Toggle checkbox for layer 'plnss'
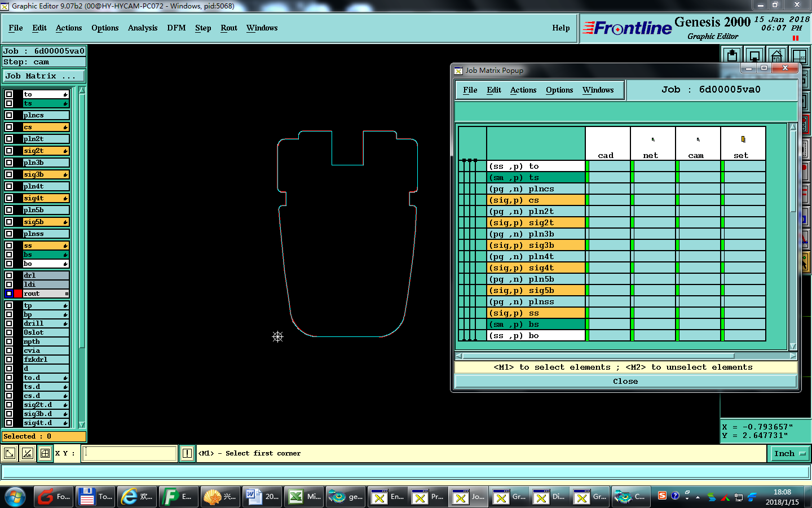Viewport: 812px width, 508px height. point(9,234)
